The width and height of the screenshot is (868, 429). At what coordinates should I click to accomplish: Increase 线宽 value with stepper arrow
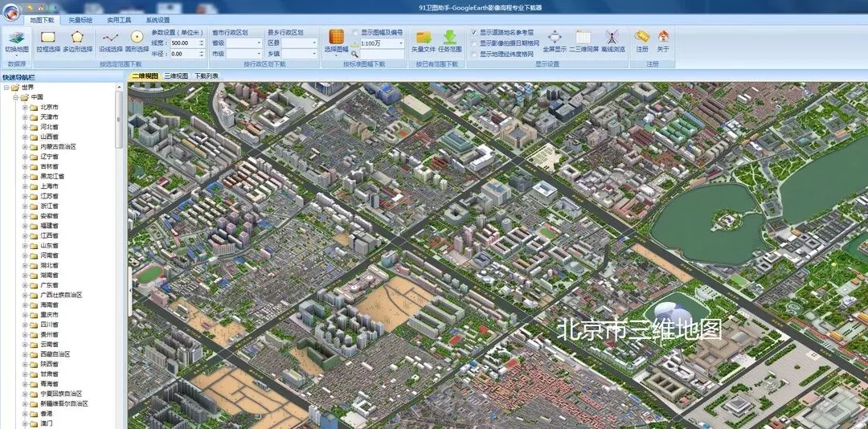(x=201, y=40)
